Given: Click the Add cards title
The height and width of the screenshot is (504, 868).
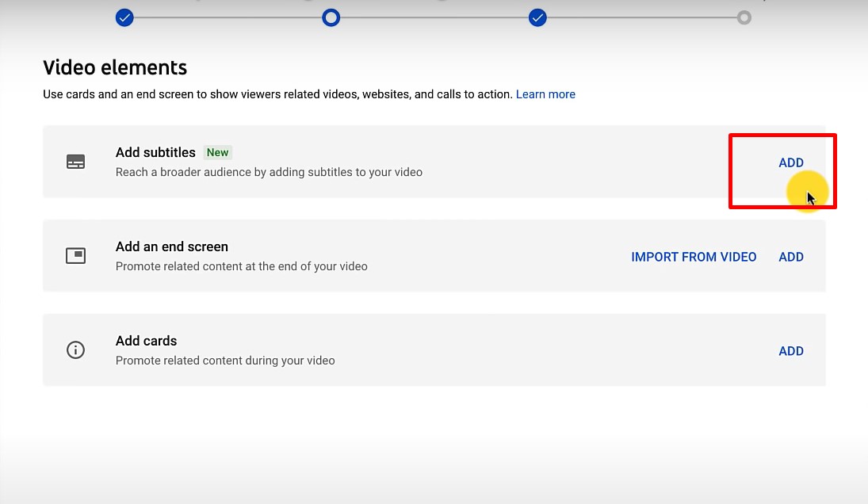Looking at the screenshot, I should pyautogui.click(x=146, y=341).
